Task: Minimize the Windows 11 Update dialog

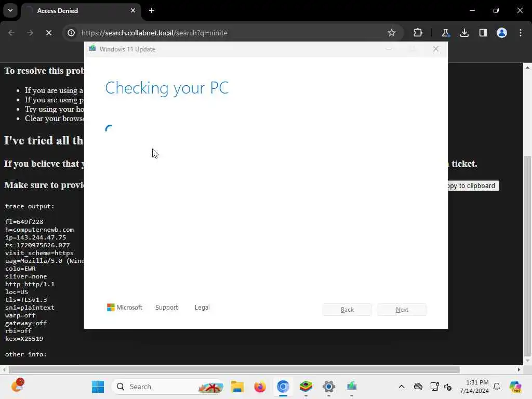Action: [389, 49]
